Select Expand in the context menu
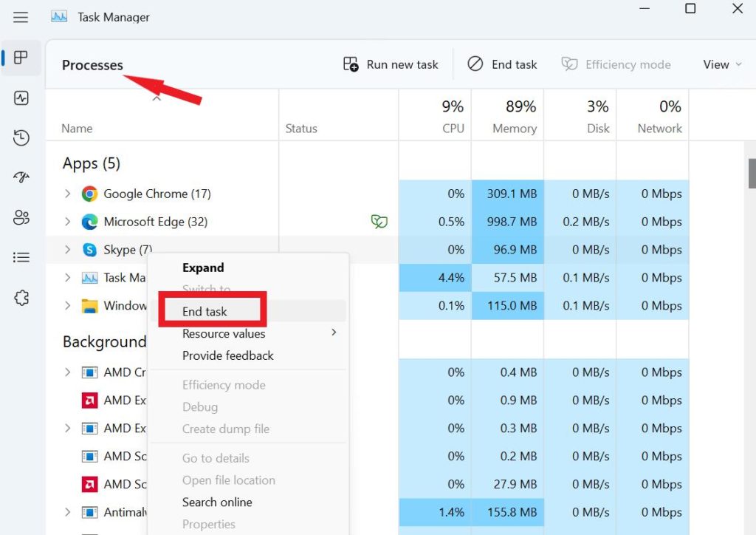The height and width of the screenshot is (535, 756). [x=203, y=267]
